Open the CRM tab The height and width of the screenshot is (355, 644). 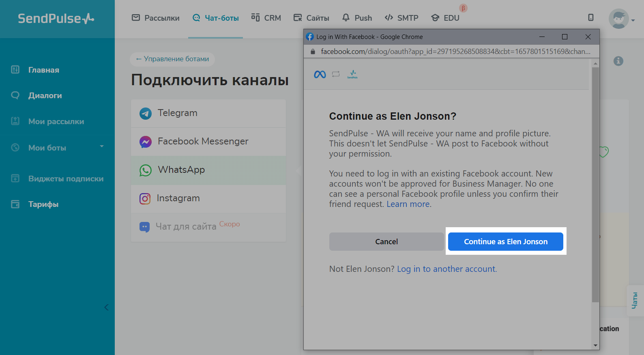(266, 18)
